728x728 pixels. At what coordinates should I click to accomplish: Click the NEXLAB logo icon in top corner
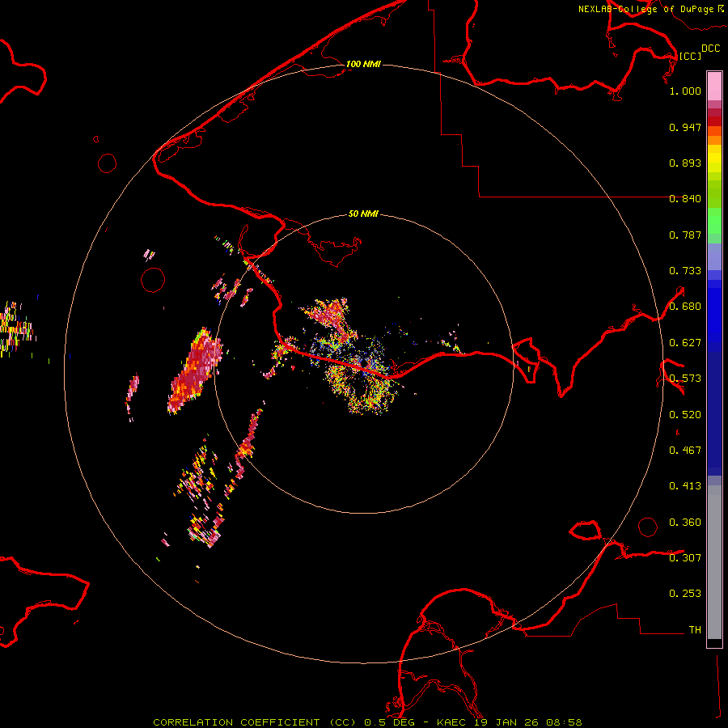pos(720,8)
